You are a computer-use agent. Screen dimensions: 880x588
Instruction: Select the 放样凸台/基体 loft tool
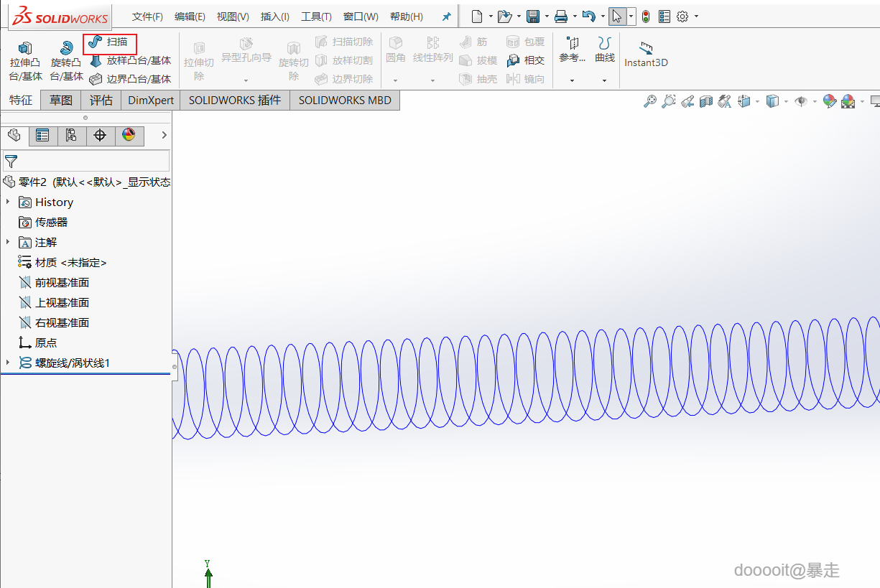[130, 61]
